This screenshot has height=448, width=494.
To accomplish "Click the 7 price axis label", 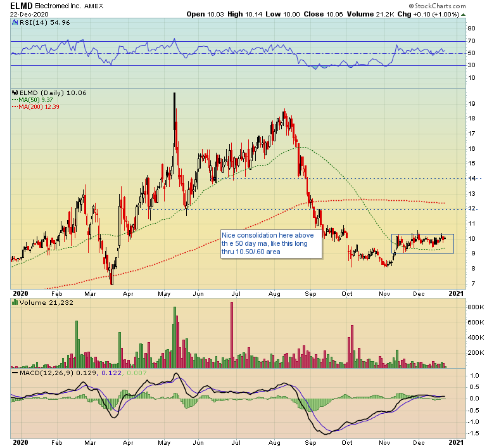I will coord(473,283).
